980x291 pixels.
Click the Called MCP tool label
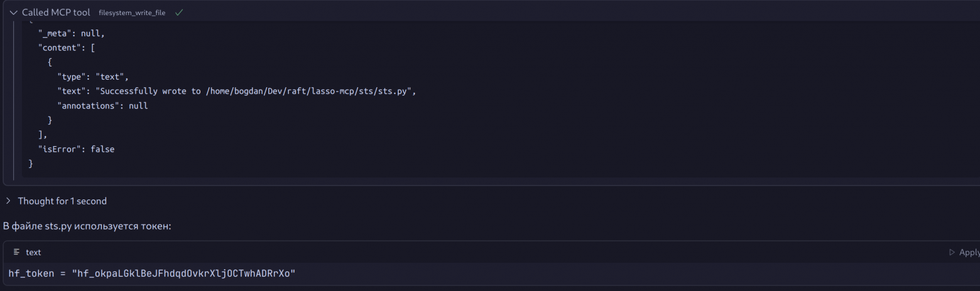coord(56,13)
